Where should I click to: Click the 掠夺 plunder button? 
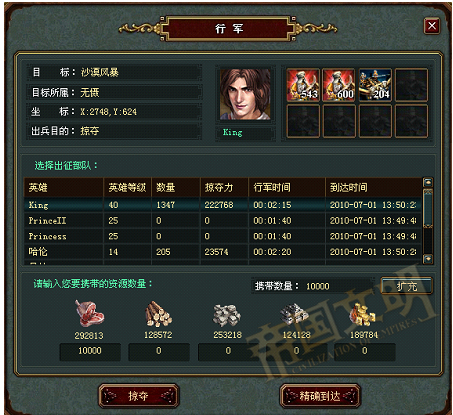[x=139, y=396]
